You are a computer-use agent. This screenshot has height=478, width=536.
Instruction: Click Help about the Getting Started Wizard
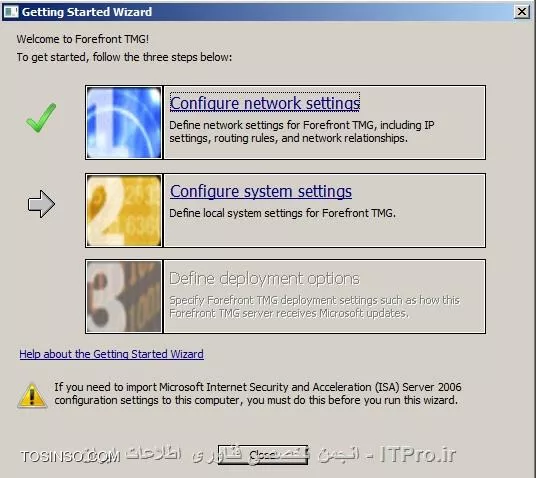tap(111, 354)
